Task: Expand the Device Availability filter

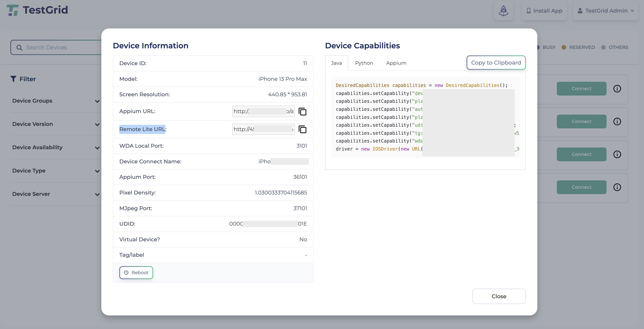Action: (x=56, y=147)
